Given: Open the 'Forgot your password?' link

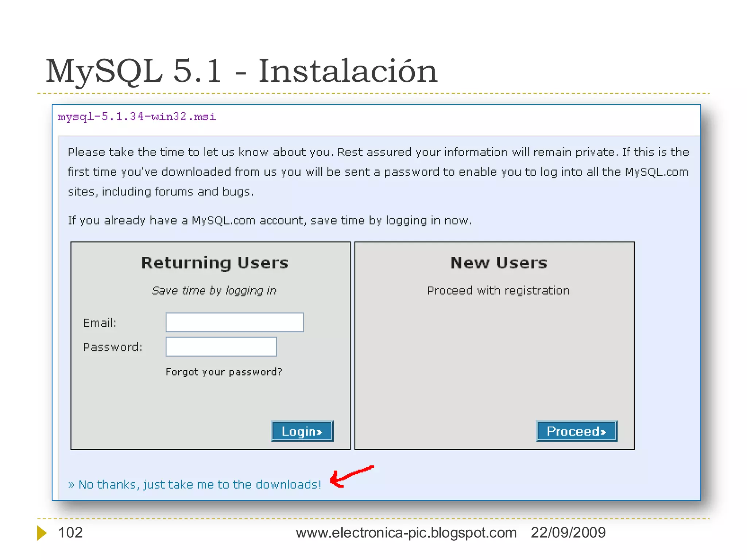Looking at the screenshot, I should click(x=224, y=372).
